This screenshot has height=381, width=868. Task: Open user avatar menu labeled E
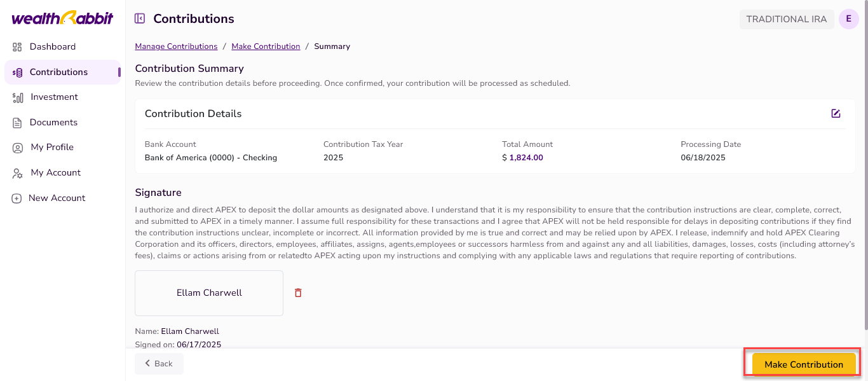[x=848, y=19]
